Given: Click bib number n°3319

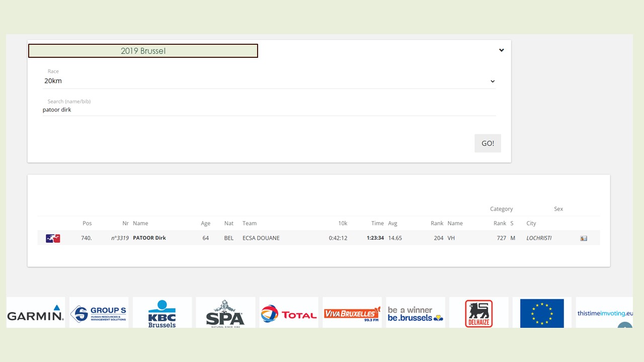Looking at the screenshot, I should tap(120, 238).
